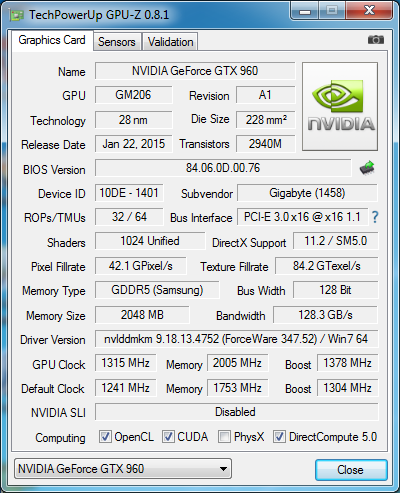400x493 pixels.
Task: Click the BIOS Version field 84.06.0D.00.76
Action: (x=223, y=168)
